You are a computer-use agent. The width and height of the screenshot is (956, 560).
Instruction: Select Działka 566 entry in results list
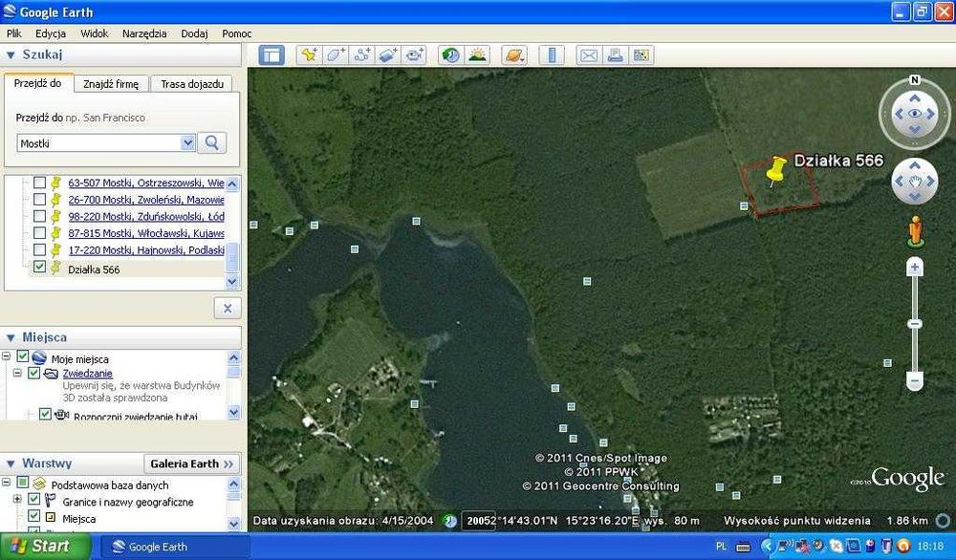tap(94, 269)
